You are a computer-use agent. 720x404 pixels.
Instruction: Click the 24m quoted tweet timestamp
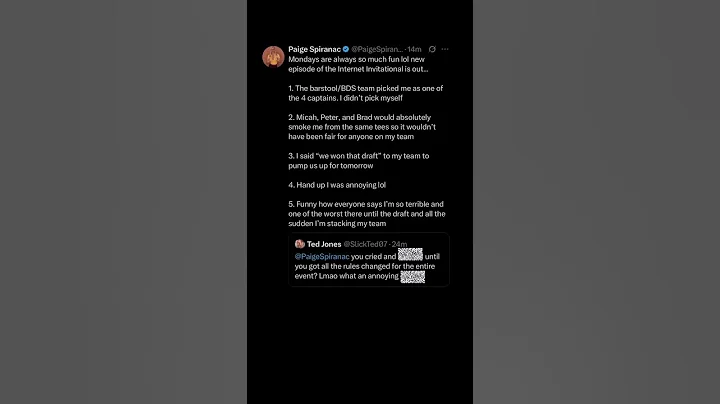[x=399, y=244]
